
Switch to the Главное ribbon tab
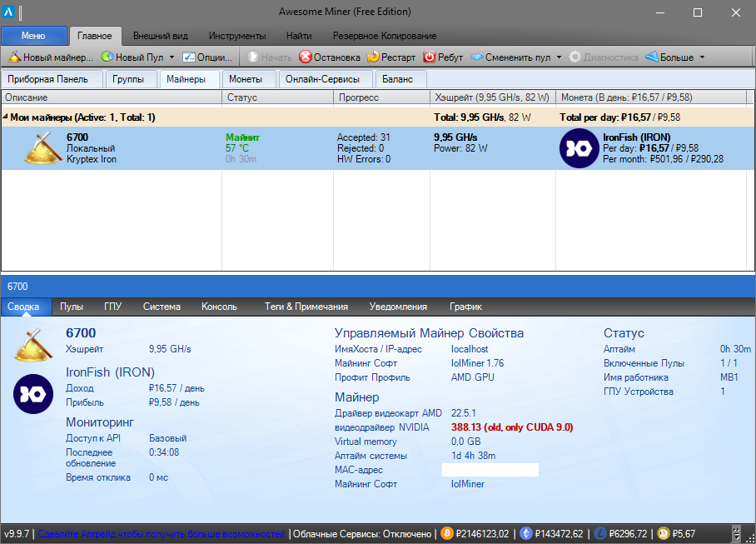(95, 36)
